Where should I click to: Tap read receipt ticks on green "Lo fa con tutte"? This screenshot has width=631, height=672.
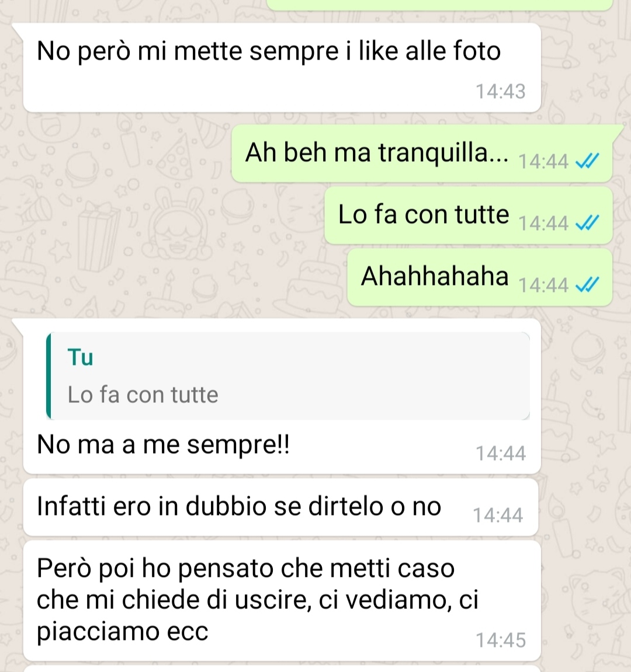tap(587, 223)
